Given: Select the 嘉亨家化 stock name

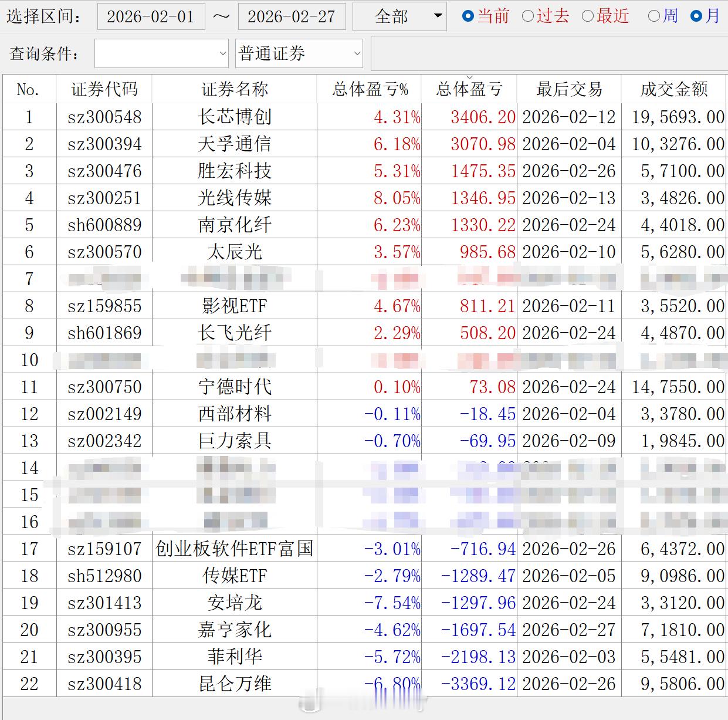Looking at the screenshot, I should [x=235, y=630].
